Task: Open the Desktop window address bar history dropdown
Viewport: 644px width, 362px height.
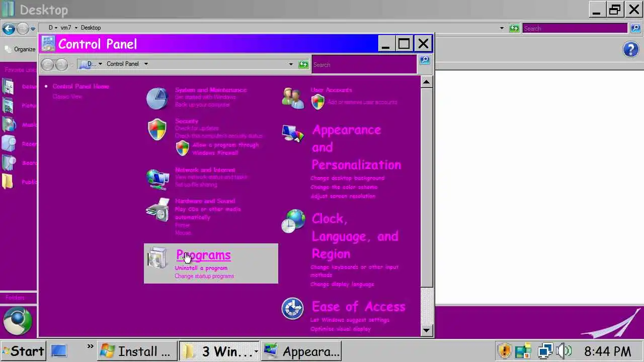Action: 502,28
